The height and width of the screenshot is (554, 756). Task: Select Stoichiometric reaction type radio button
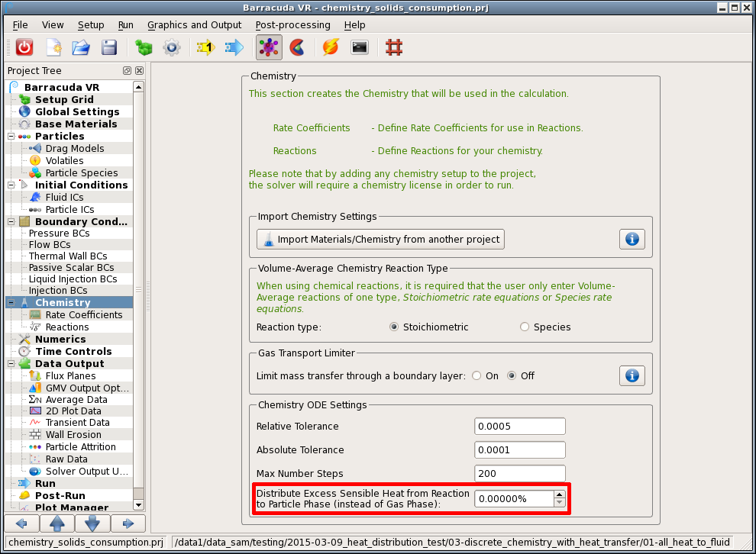click(394, 327)
